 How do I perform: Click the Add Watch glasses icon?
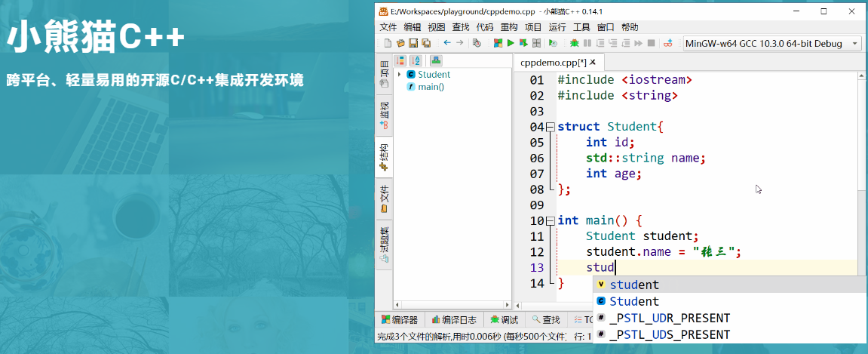(x=668, y=43)
